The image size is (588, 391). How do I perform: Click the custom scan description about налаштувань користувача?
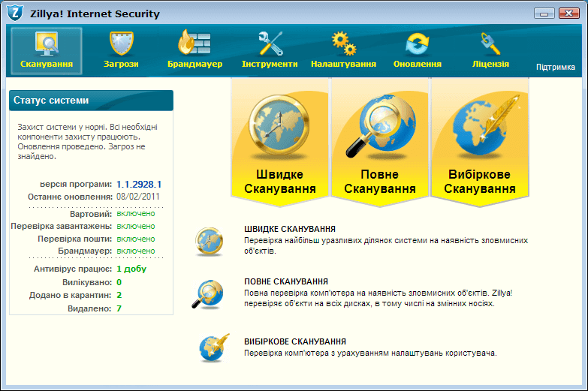[x=370, y=353]
